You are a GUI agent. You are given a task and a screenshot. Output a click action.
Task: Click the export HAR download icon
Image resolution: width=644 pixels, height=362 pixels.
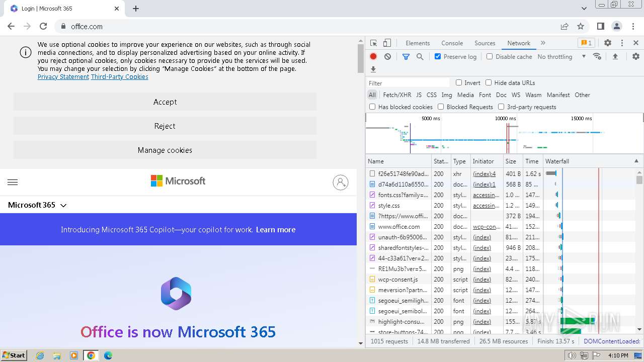(x=373, y=69)
